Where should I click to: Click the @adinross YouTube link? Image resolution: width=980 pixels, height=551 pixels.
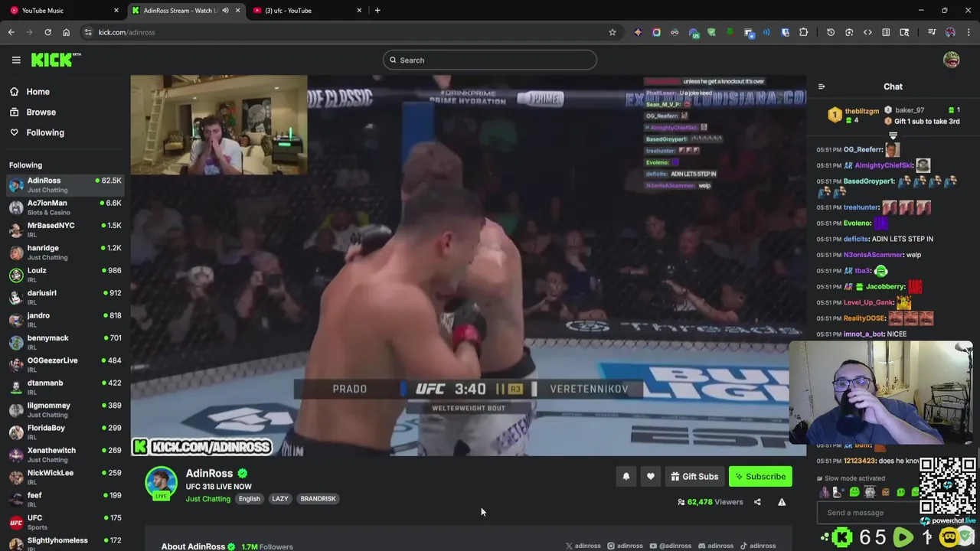pos(670,546)
